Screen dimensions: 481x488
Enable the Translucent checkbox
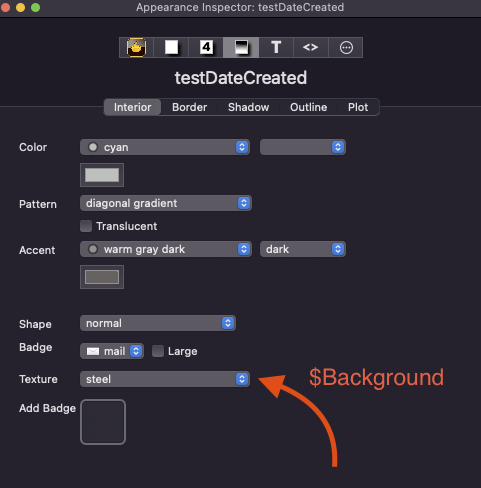pos(86,226)
